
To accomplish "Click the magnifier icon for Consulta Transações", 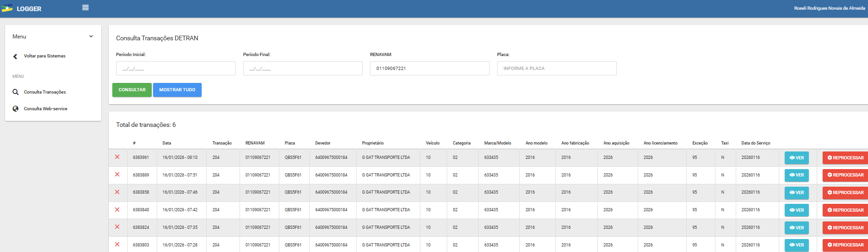I will coord(16,92).
